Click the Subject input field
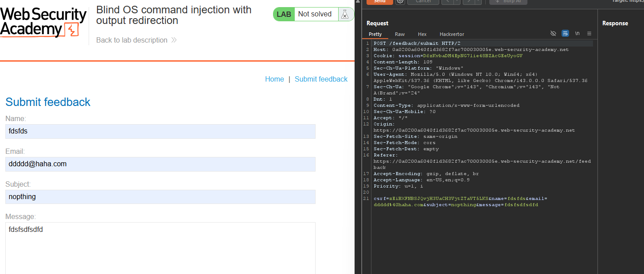The height and width of the screenshot is (274, 644). pyautogui.click(x=160, y=197)
